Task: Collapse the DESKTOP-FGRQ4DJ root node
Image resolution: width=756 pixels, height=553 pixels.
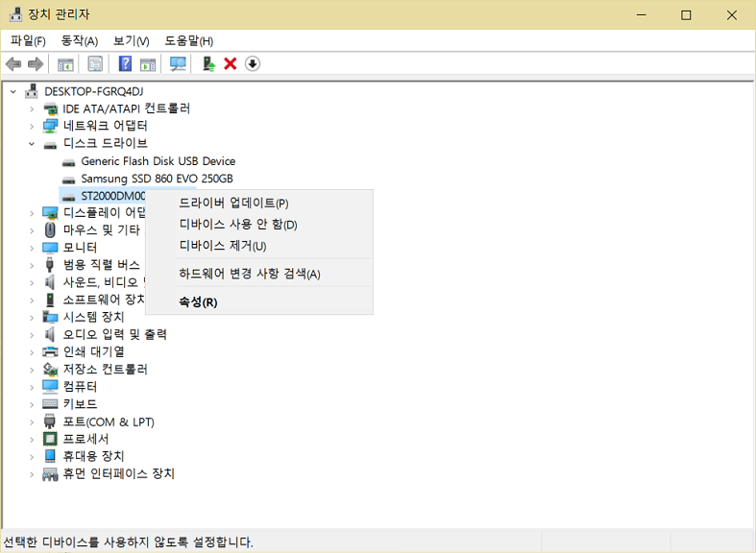Action: [x=13, y=91]
